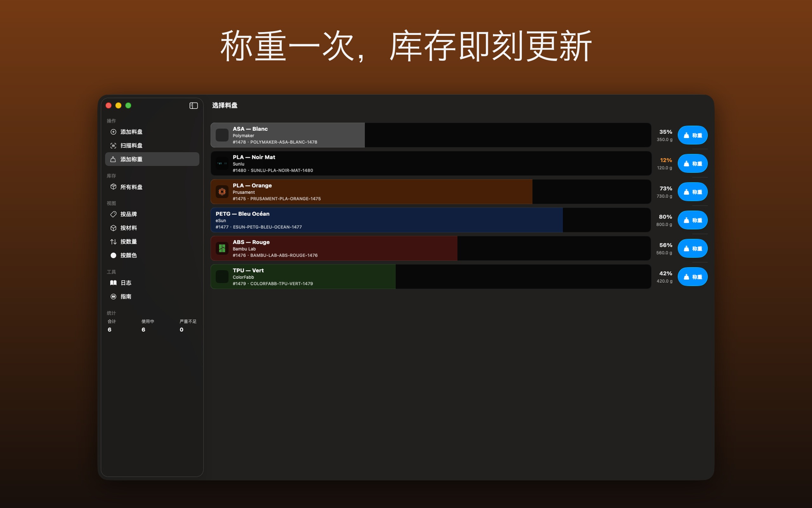Click the 420.0 g weight value
812x508 pixels.
(664, 282)
